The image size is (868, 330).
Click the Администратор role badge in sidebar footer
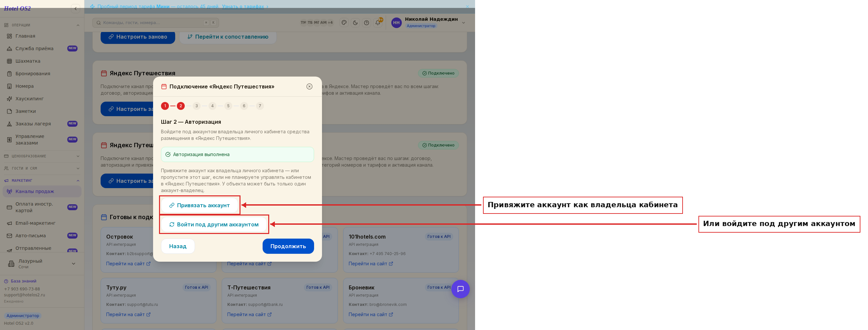click(x=22, y=316)
